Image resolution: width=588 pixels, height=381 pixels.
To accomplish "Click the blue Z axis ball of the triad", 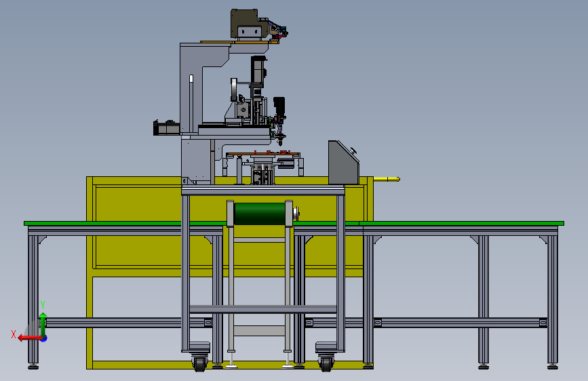I will pos(44,338).
